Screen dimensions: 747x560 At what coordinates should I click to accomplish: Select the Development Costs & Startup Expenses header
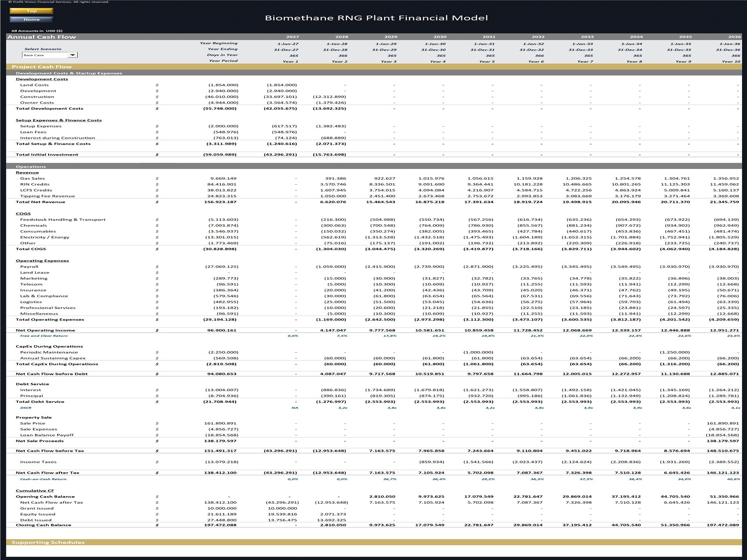tap(69, 73)
